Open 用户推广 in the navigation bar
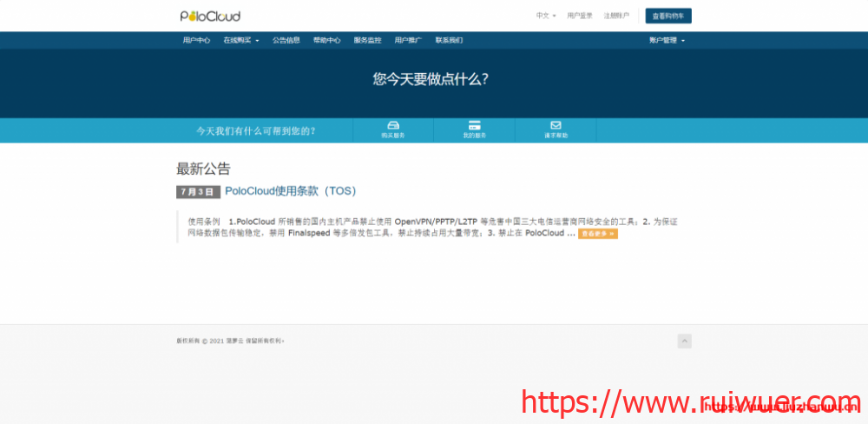This screenshot has width=868, height=424. tap(408, 40)
